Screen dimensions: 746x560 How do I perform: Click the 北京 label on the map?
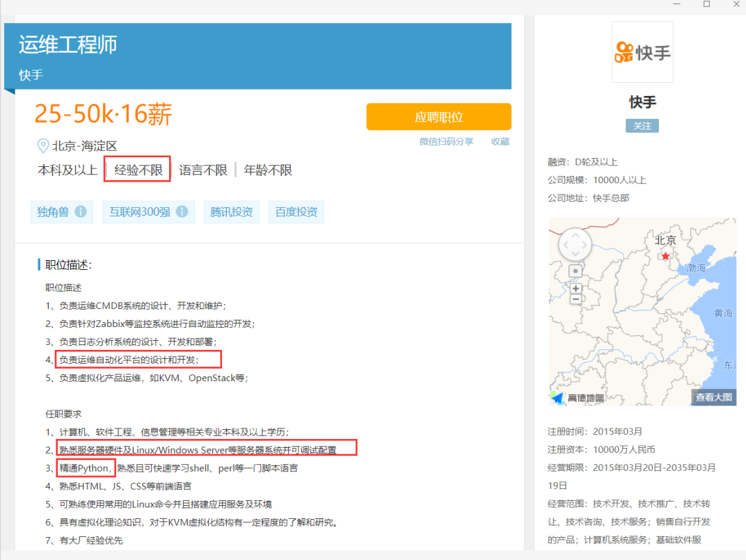665,240
